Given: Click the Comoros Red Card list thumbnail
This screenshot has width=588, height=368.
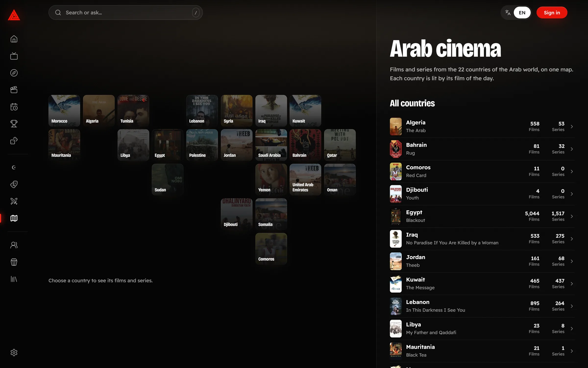Looking at the screenshot, I should click(396, 171).
